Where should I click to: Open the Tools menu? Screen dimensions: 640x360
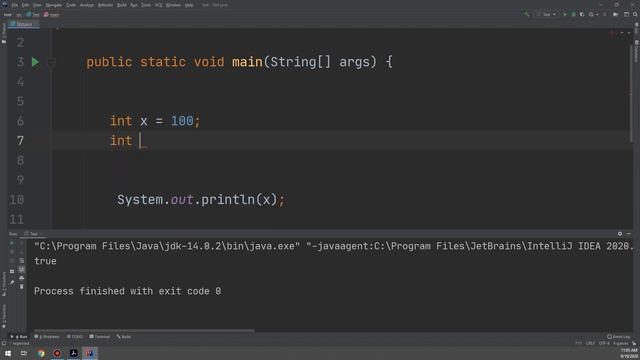pos(146,5)
